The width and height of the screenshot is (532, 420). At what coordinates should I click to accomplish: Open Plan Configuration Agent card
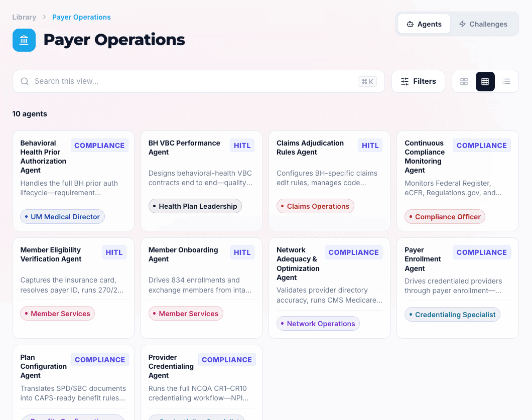(x=74, y=383)
